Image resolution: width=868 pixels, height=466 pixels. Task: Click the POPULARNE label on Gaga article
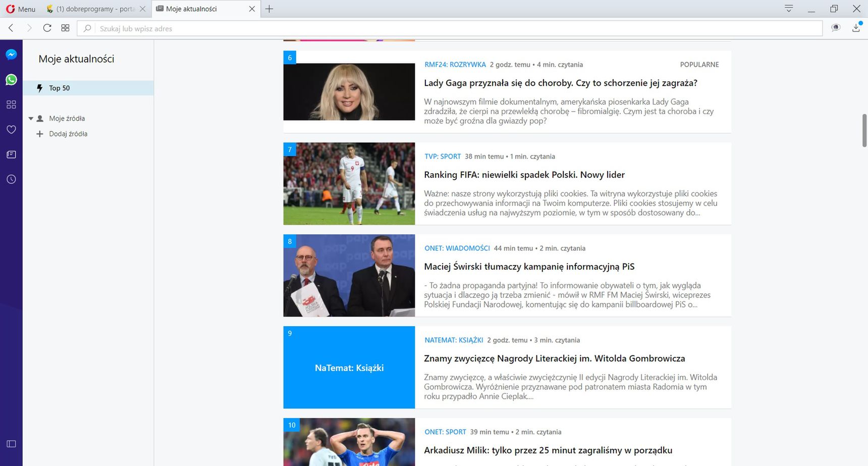tap(699, 65)
